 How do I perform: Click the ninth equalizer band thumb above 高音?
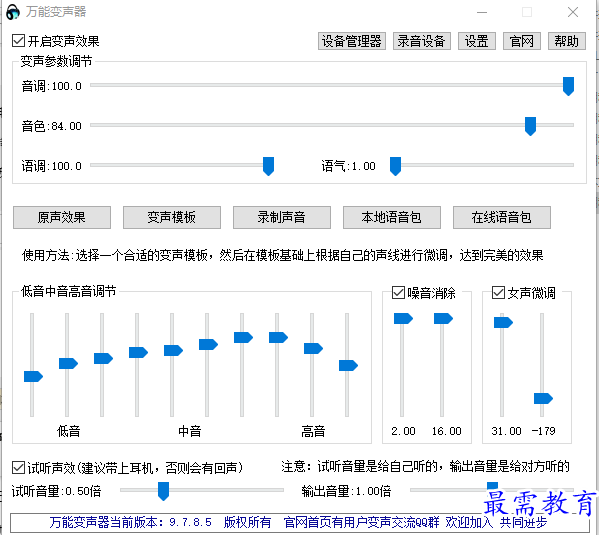point(313,348)
